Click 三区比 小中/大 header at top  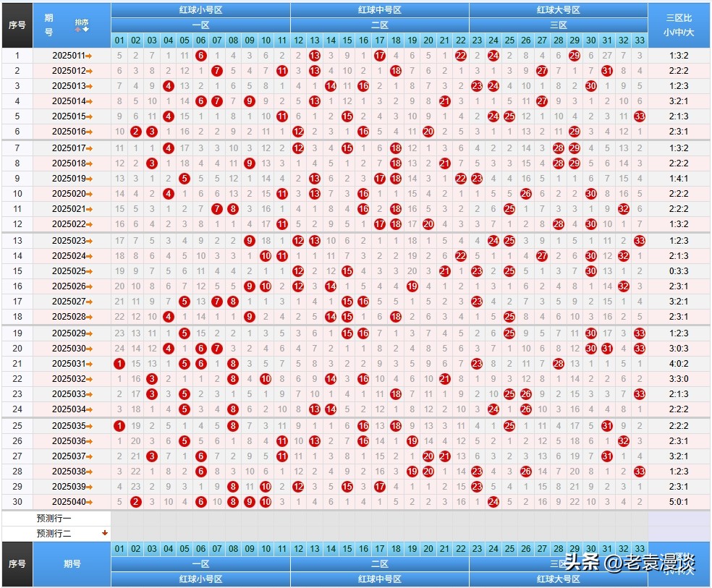[x=679, y=25]
